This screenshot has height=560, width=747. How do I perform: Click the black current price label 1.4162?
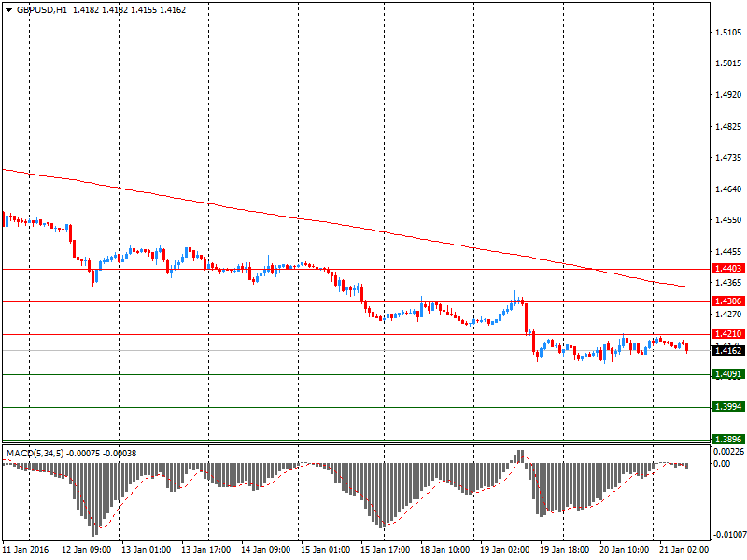pos(728,351)
